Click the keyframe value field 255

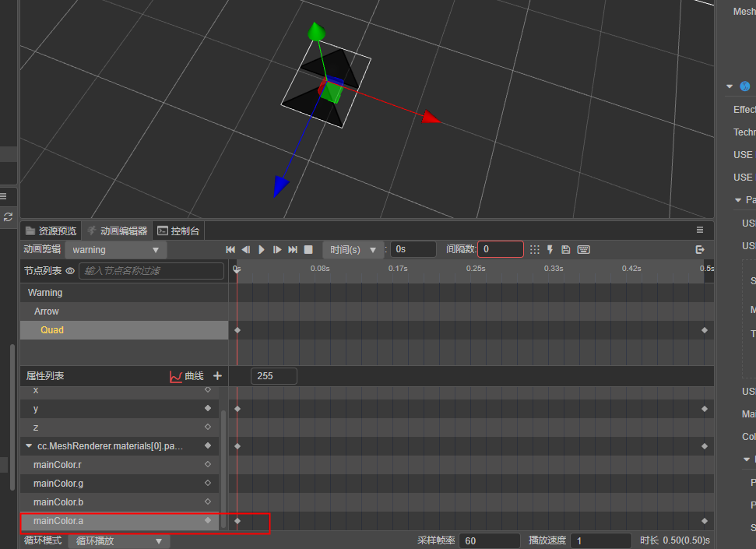(274, 376)
